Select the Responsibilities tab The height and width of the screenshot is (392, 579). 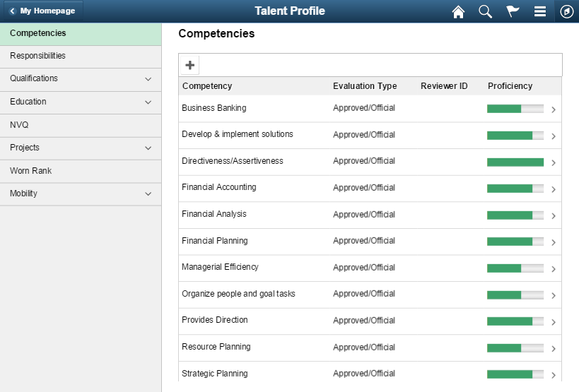(x=81, y=56)
